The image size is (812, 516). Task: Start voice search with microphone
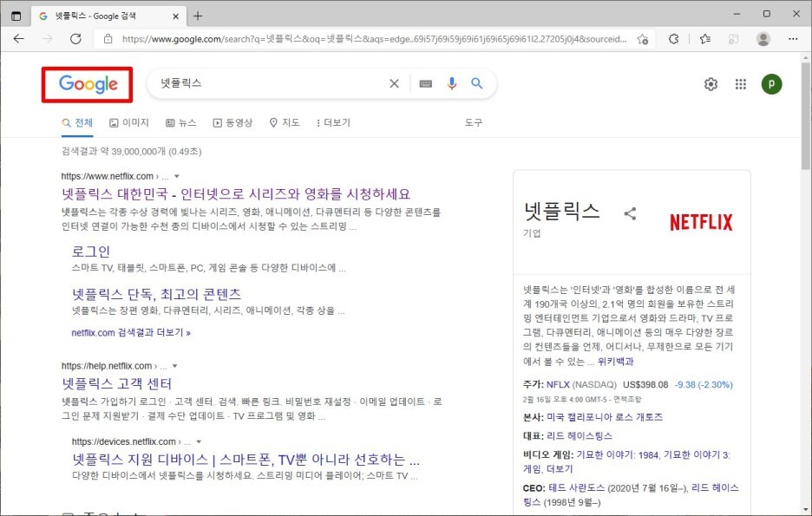coord(452,83)
